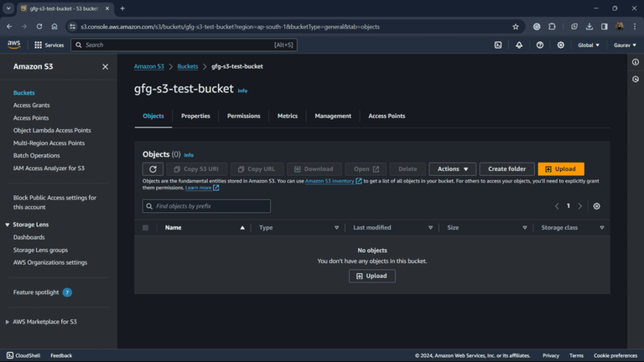View site information icon in address bar
This screenshot has width=644, height=362.
(73, 27)
